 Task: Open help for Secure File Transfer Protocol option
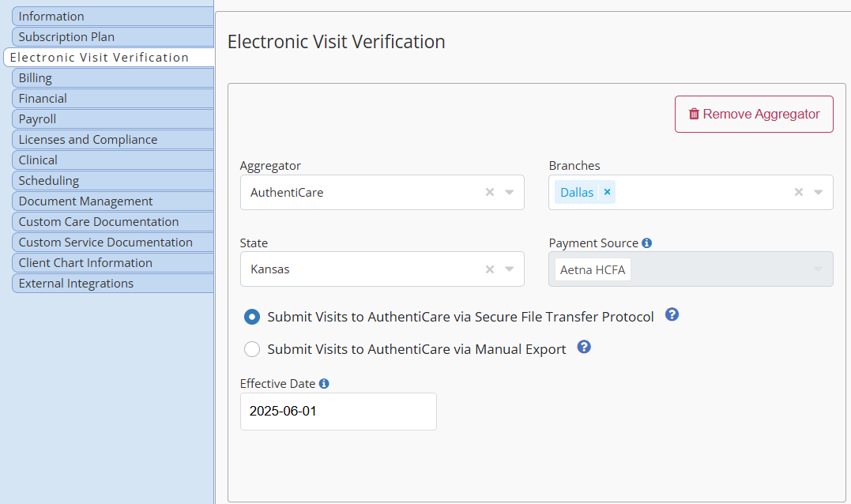(672, 315)
